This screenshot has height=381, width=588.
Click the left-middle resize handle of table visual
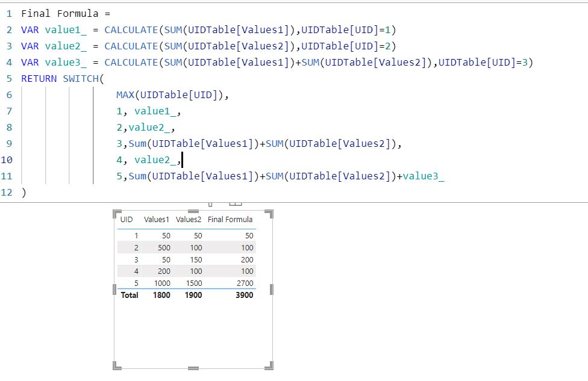[x=114, y=290]
